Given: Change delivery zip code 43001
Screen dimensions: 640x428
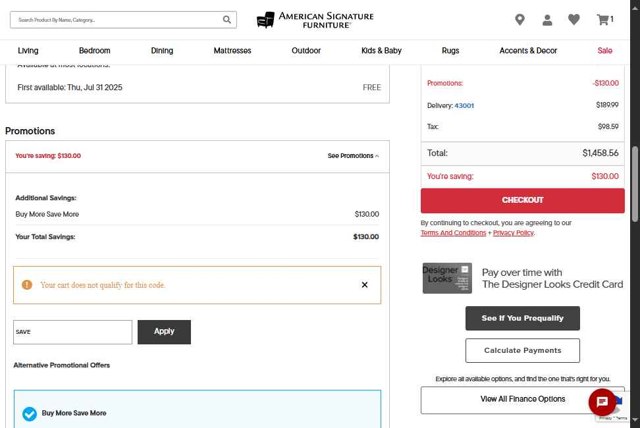Looking at the screenshot, I should pyautogui.click(x=464, y=106).
